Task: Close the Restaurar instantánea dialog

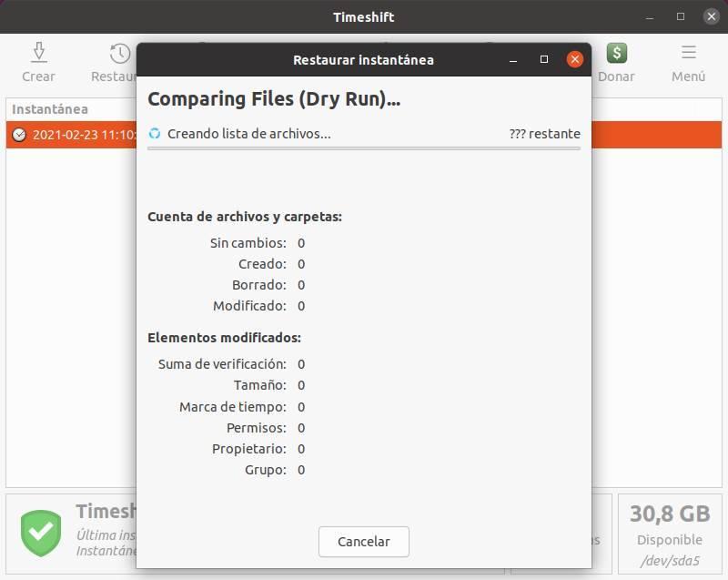Action: tap(575, 59)
